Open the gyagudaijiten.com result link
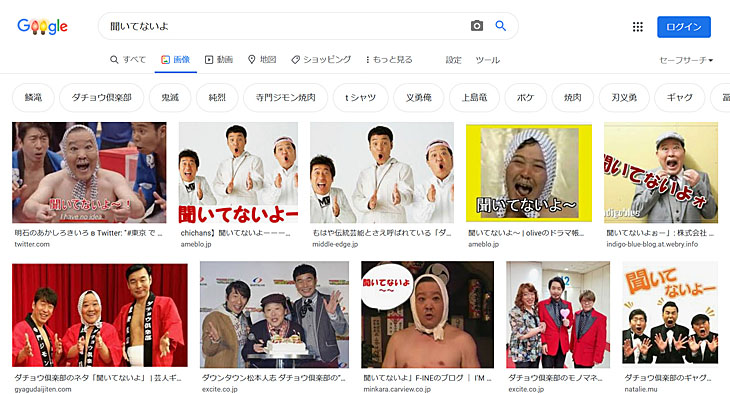The image size is (730, 394). coord(43,389)
